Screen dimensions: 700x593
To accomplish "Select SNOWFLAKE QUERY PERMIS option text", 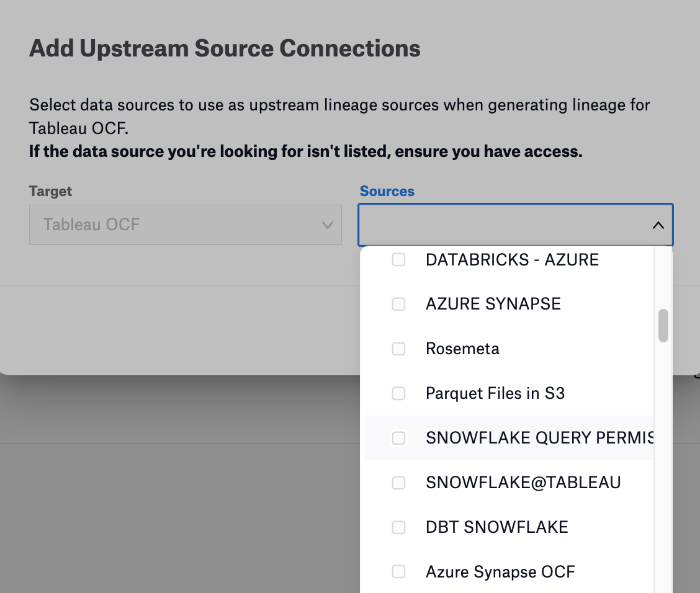I will tap(540, 438).
